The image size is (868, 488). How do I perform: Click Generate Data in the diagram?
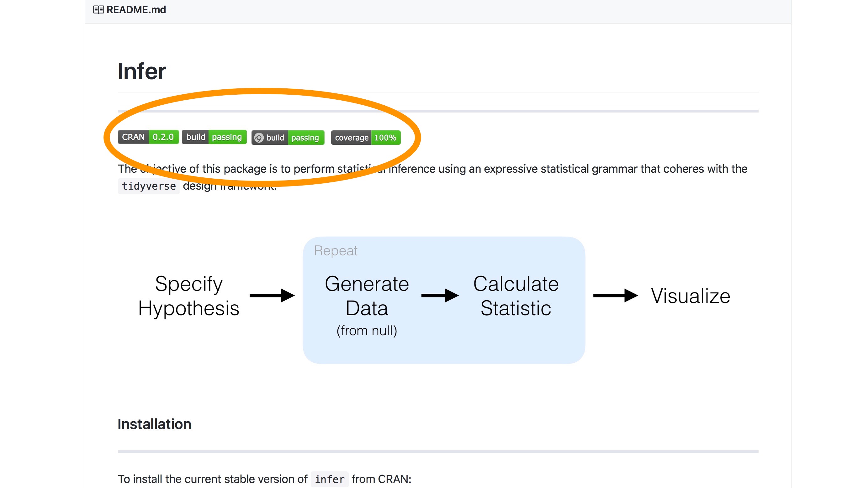tap(367, 296)
